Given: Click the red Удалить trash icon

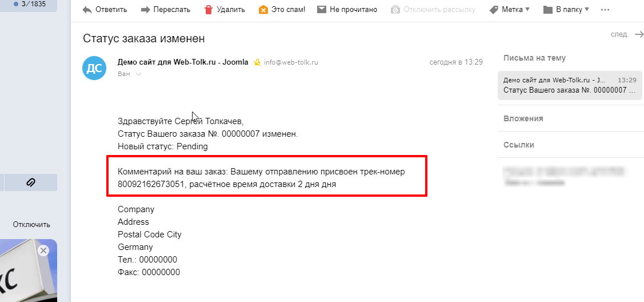Looking at the screenshot, I should [208, 10].
